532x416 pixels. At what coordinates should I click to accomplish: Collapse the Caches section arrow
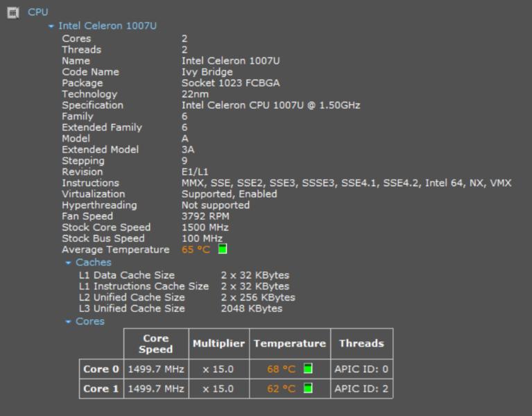pyautogui.click(x=68, y=263)
